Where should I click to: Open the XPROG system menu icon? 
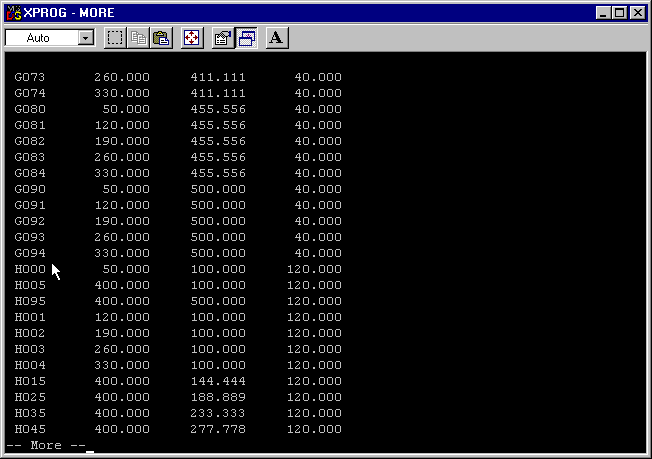point(13,13)
